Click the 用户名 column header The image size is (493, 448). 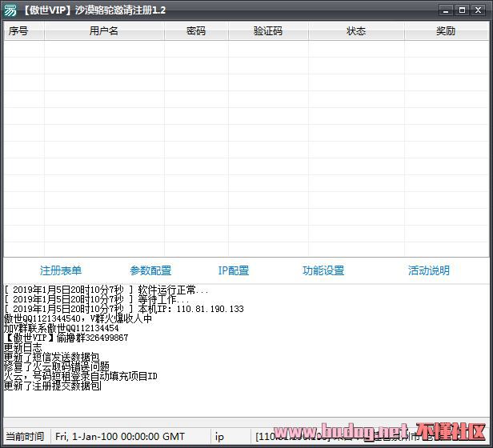click(x=104, y=31)
